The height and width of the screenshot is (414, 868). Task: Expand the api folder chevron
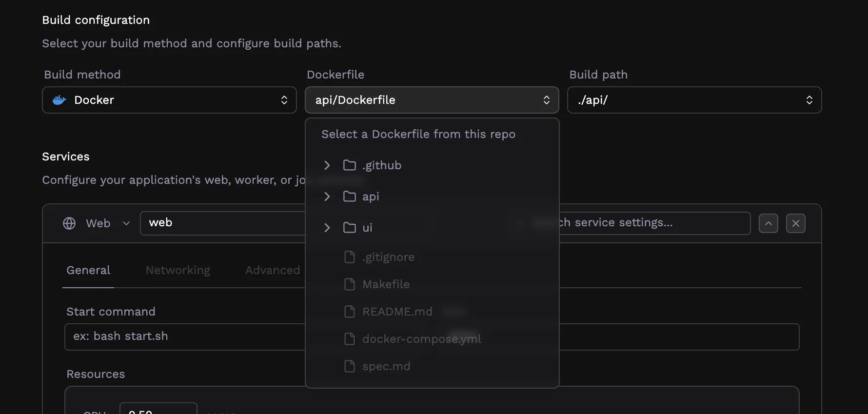click(x=327, y=197)
